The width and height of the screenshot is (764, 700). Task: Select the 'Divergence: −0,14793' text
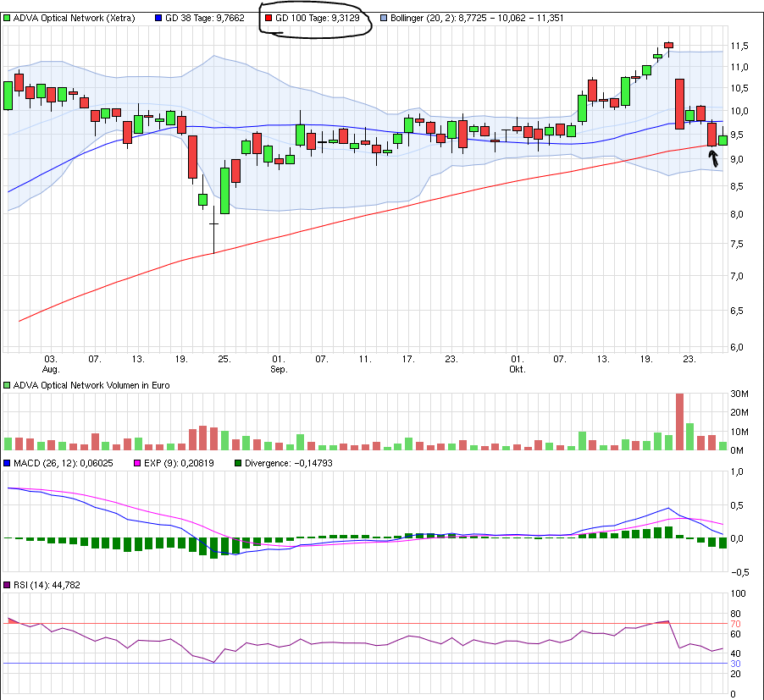point(289,463)
